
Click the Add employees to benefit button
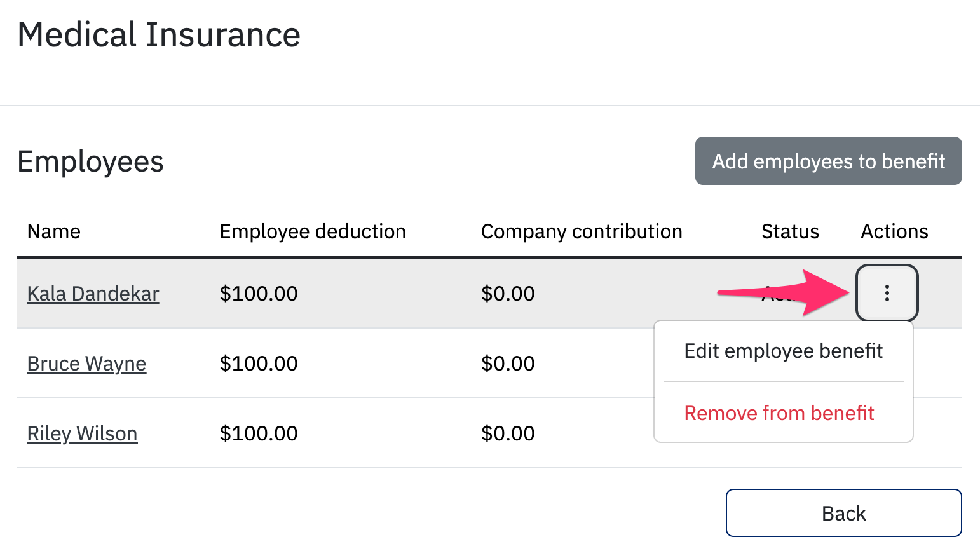[x=828, y=161]
